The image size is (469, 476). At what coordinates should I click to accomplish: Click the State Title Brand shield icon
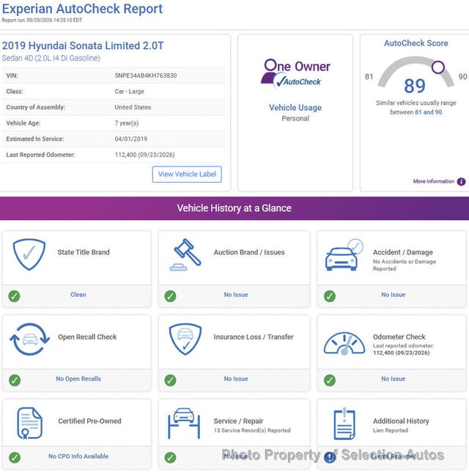[29, 255]
